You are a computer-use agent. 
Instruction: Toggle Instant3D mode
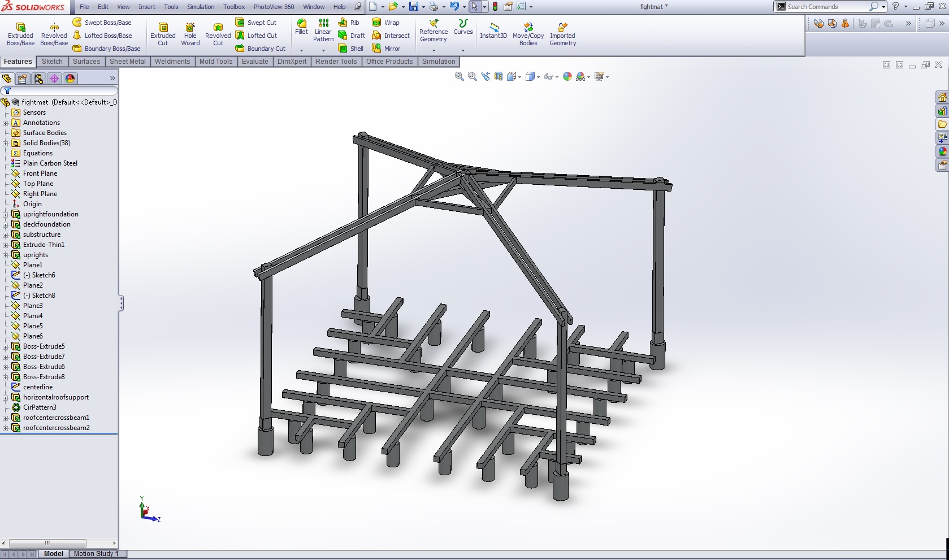tap(493, 31)
